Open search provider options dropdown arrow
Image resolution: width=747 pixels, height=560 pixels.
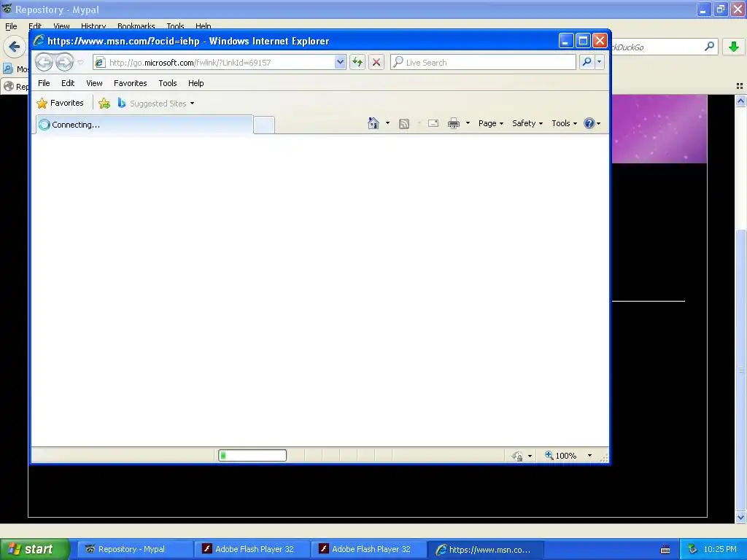tap(600, 62)
